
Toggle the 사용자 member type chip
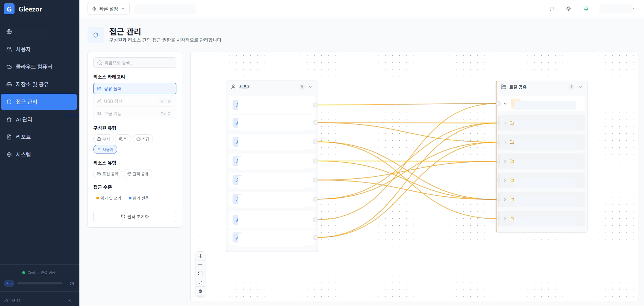pyautogui.click(x=105, y=149)
